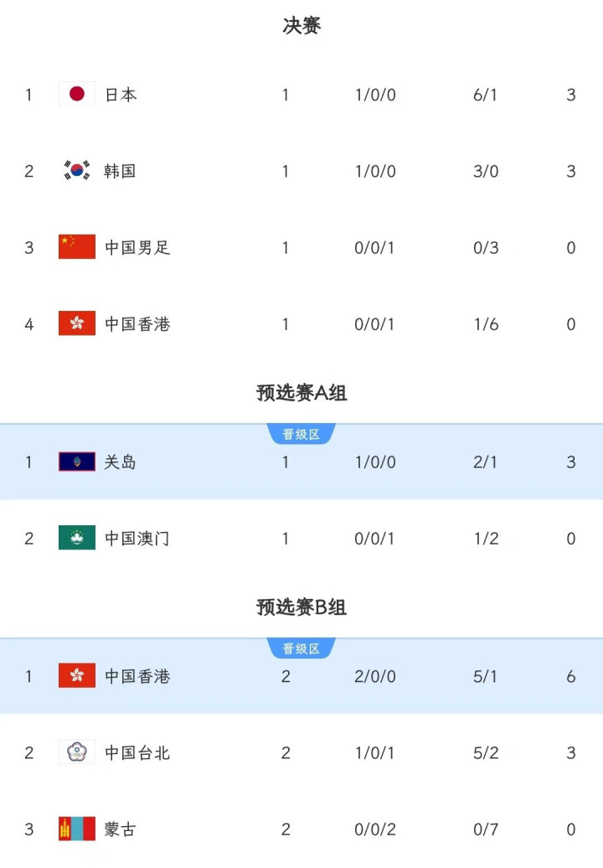Open the 韩国 team link
The image size is (603, 868).
(120, 171)
